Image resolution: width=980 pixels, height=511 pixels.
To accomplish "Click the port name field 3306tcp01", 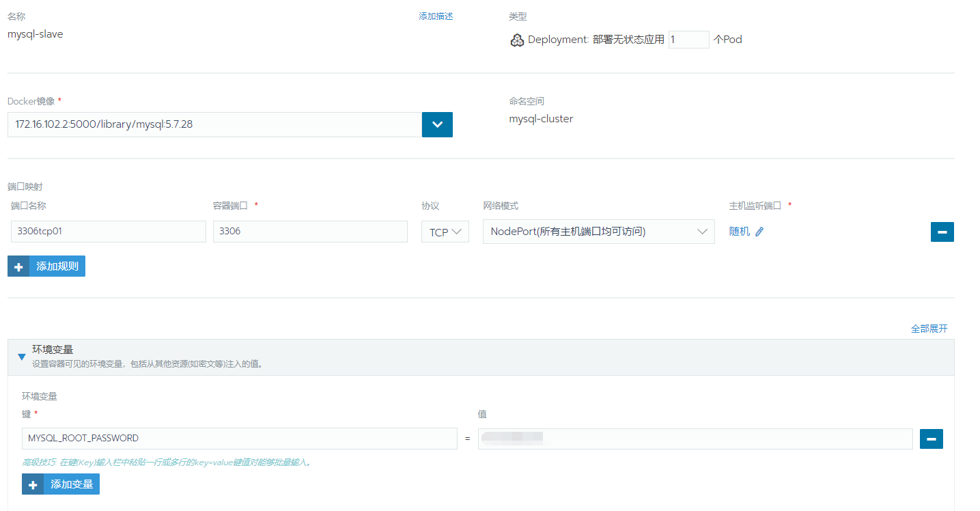I will click(109, 232).
